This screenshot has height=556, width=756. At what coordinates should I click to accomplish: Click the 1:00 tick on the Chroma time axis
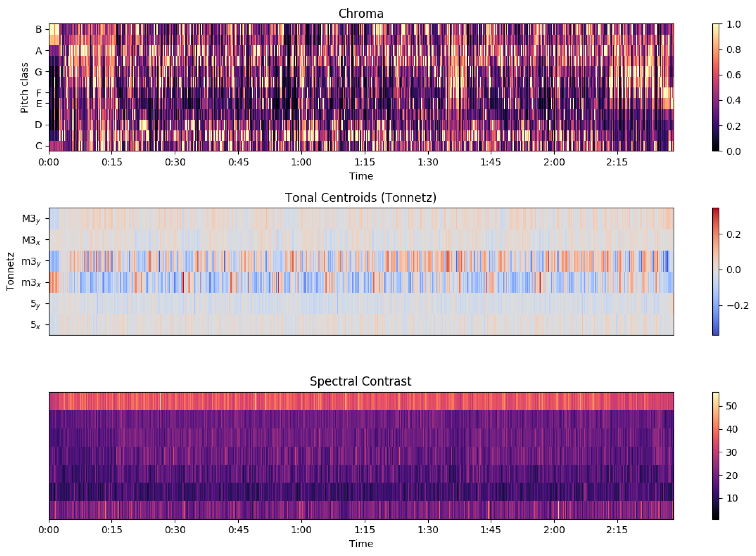301,162
